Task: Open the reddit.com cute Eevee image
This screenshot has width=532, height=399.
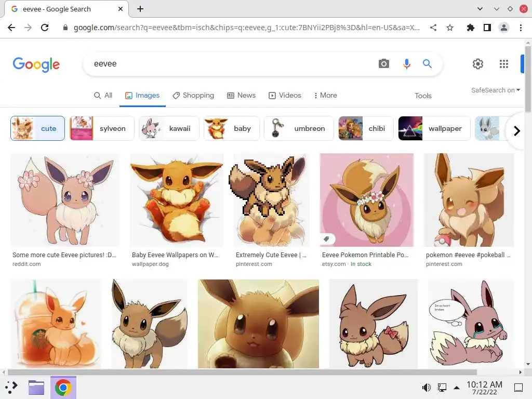Action: 65,200
